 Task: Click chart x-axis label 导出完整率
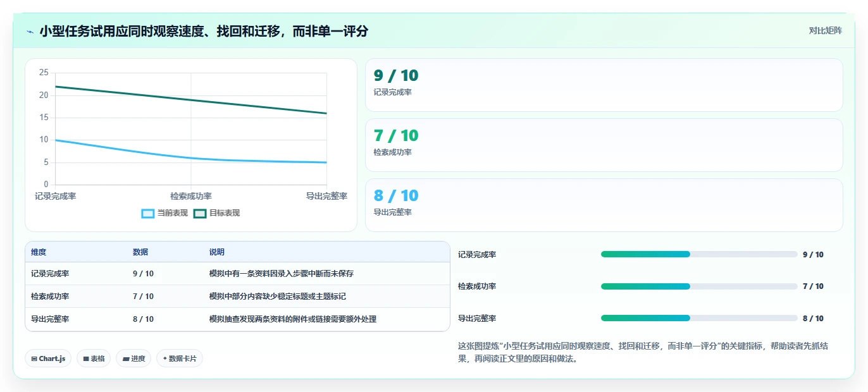click(326, 197)
